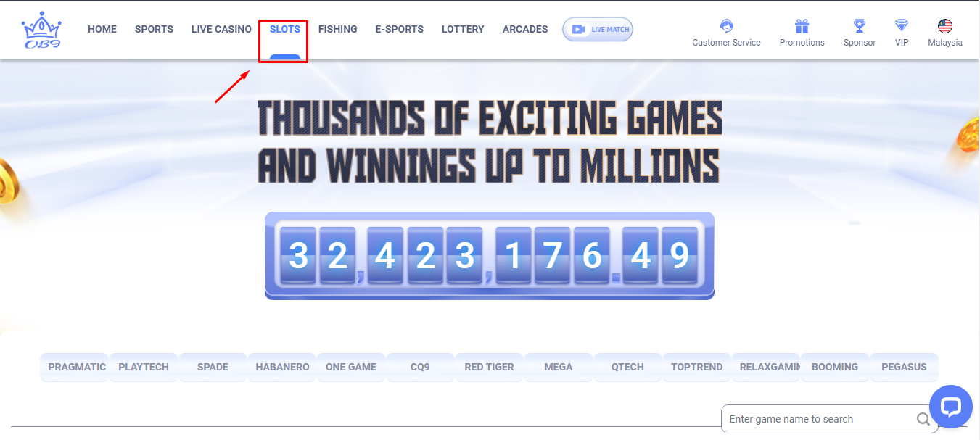Go to LIVE CASINO
Viewport: 980px width, 440px height.
(x=221, y=29)
